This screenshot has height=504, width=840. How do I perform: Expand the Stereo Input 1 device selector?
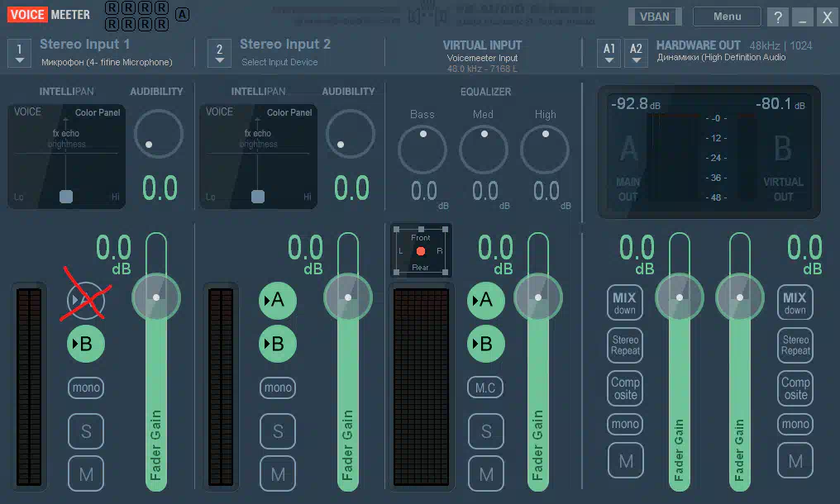(x=20, y=53)
